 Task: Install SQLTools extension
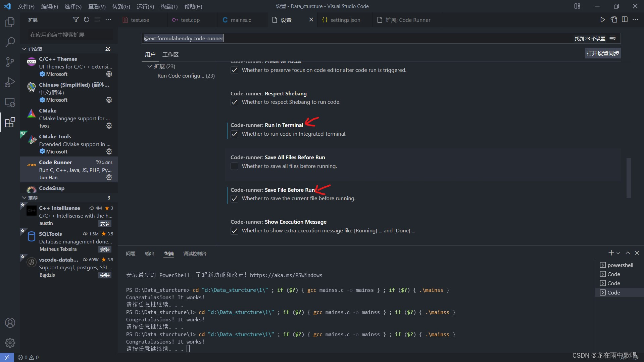[105, 250]
